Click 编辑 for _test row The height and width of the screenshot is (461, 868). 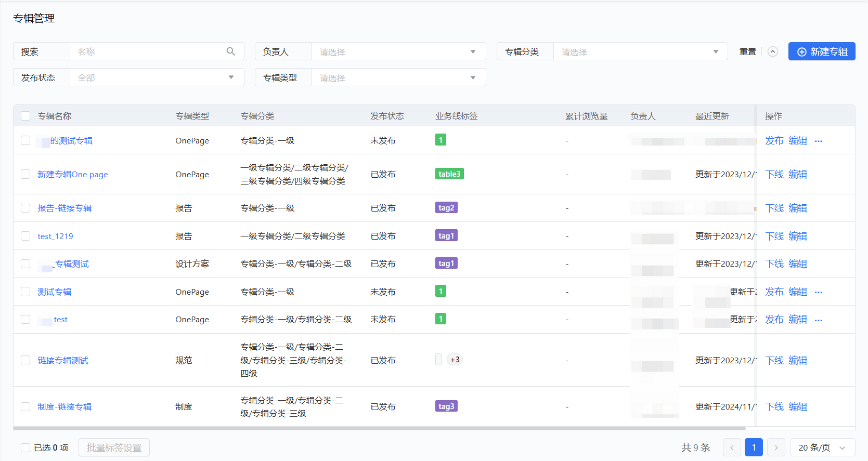click(x=798, y=319)
